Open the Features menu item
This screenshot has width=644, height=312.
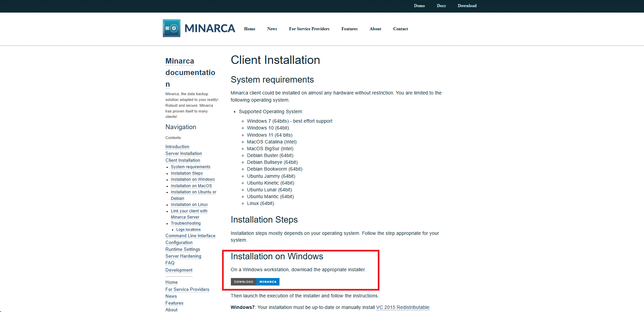350,29
